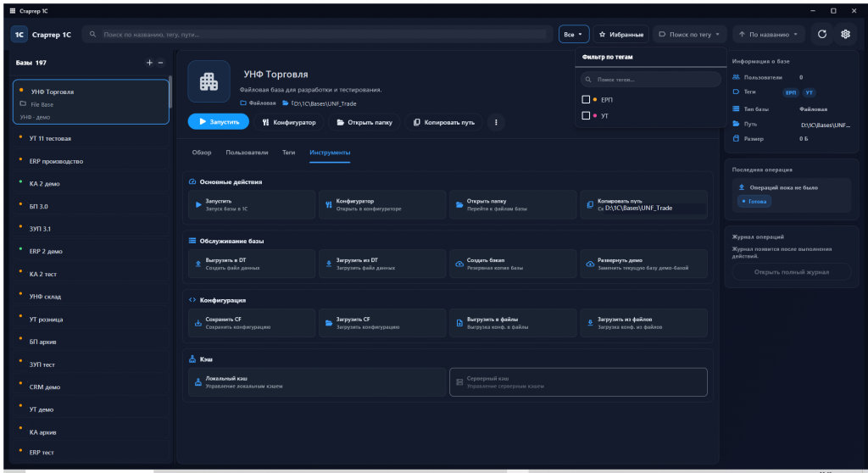Select ЗУП 3.1 base
Screen dimensions: 868x473
click(92, 229)
